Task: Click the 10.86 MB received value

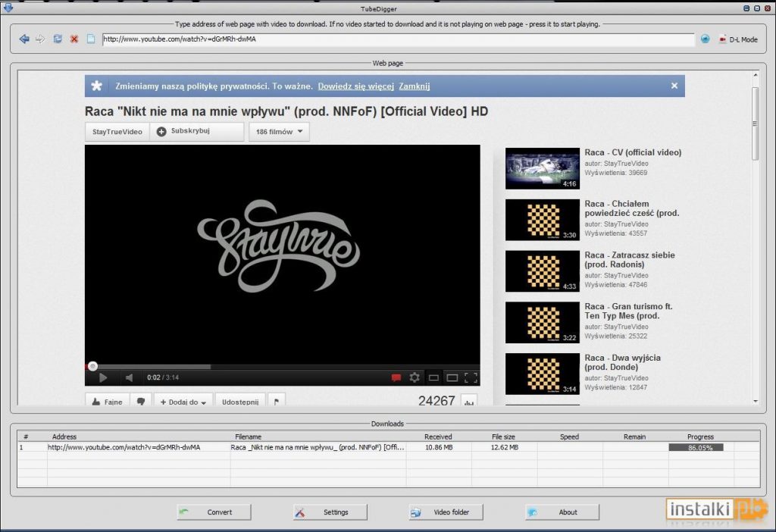Action: pyautogui.click(x=439, y=447)
